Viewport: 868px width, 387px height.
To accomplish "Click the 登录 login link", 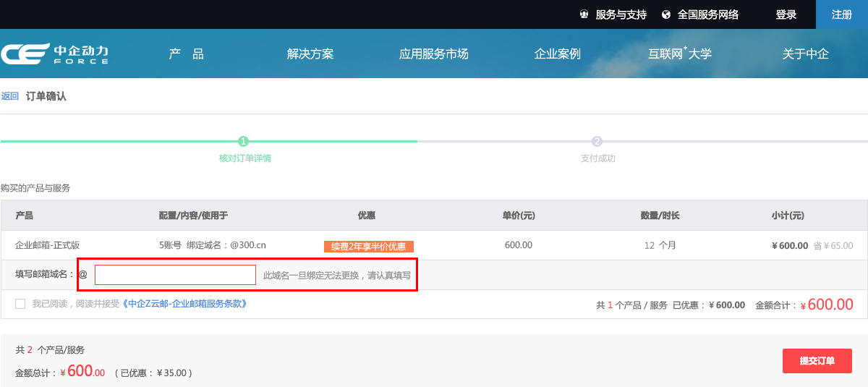I will coord(786,14).
